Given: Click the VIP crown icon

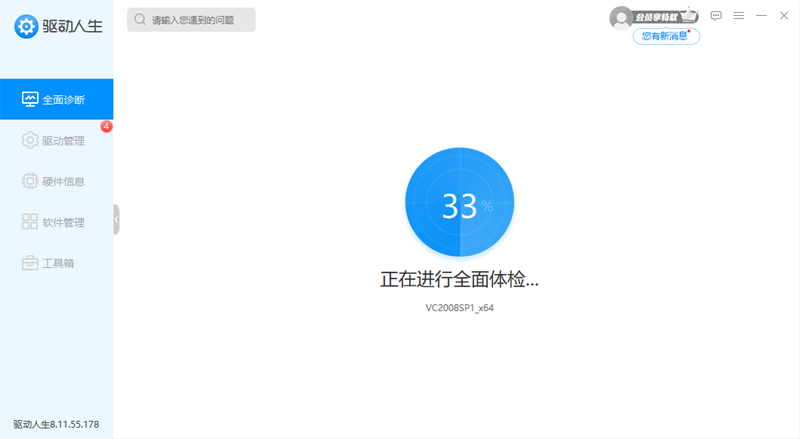Looking at the screenshot, I should (685, 16).
